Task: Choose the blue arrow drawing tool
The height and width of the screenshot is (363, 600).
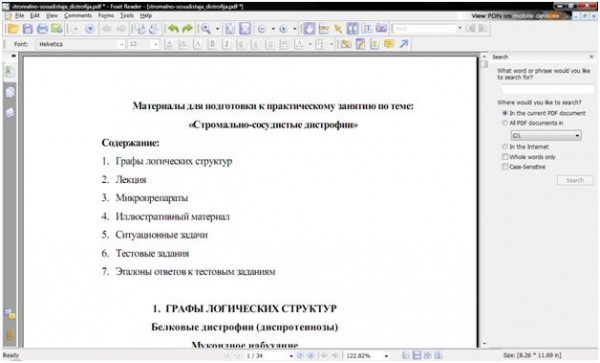Action: pyautogui.click(x=404, y=44)
